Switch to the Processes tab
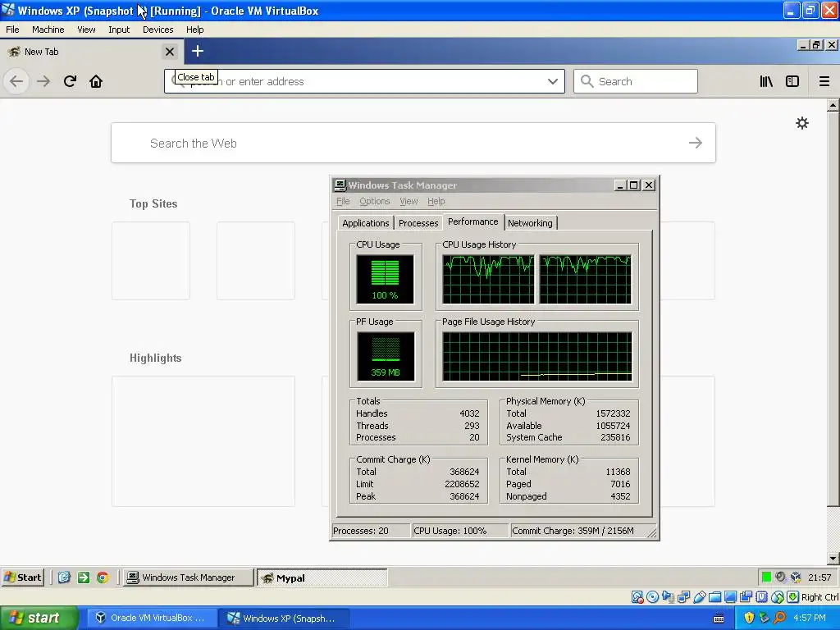This screenshot has width=840, height=630. [x=418, y=223]
